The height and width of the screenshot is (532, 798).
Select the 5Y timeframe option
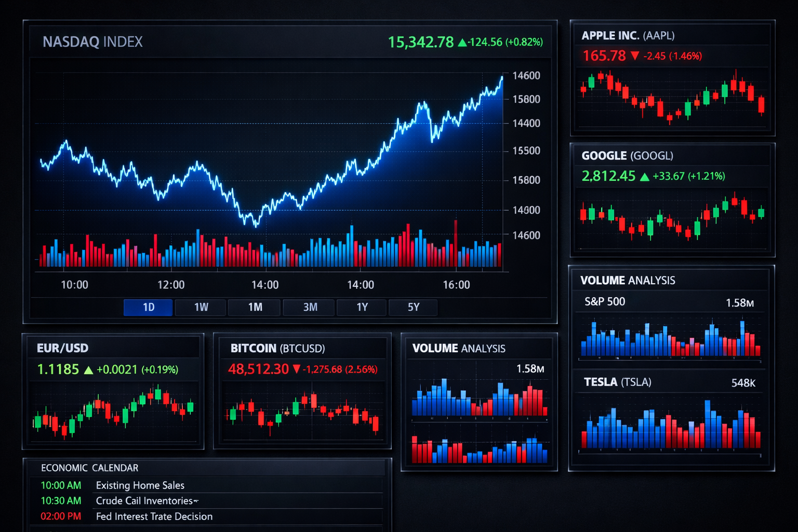(x=413, y=307)
